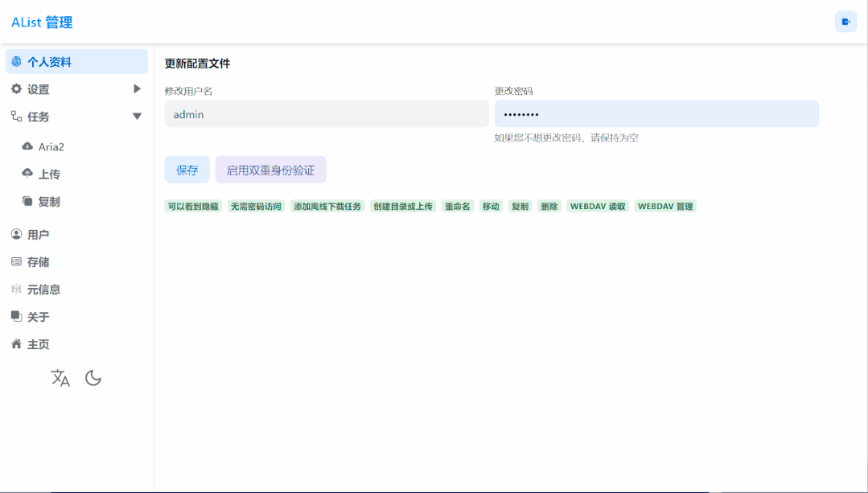Viewport: 868px width, 493px height.
Task: Open the 个人资料 menu item
Action: coord(76,61)
